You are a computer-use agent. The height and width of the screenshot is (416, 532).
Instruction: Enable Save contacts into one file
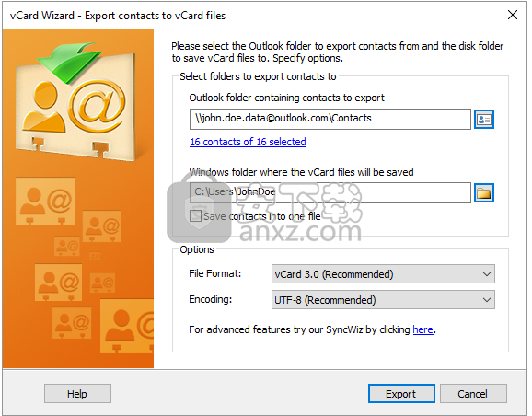195,215
